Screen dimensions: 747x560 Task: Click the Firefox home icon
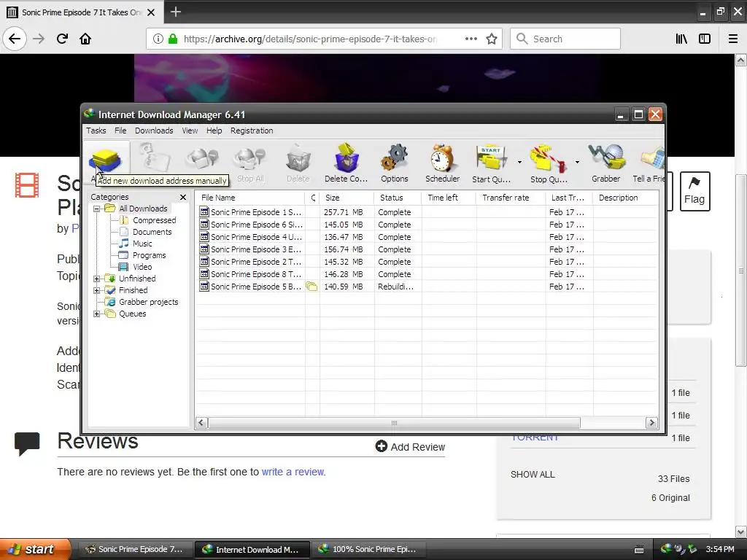point(85,39)
